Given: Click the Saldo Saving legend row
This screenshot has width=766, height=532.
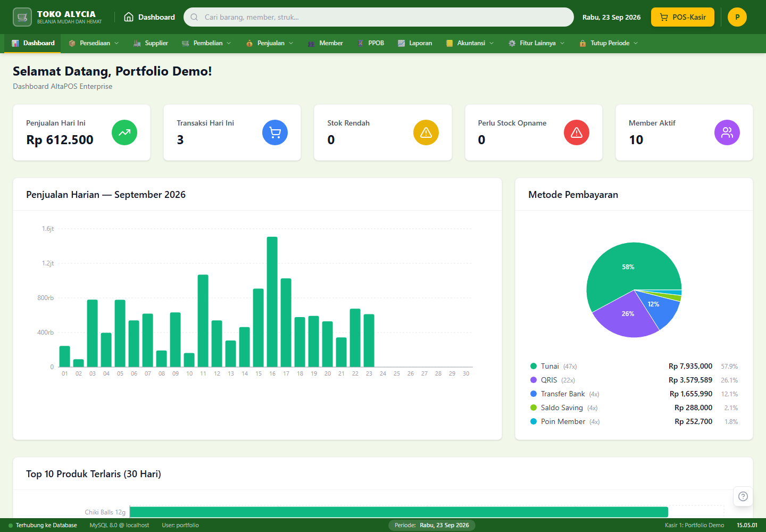Looking at the screenshot, I should tap(634, 408).
